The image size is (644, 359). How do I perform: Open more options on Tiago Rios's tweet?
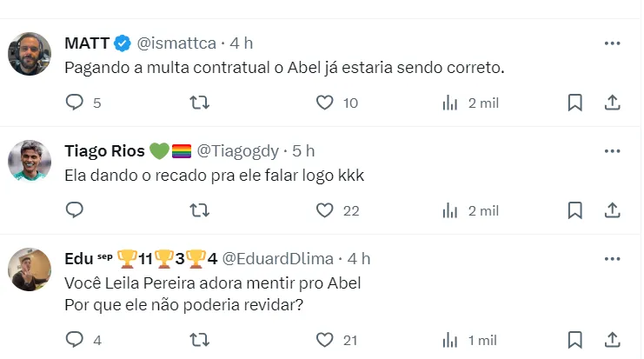click(x=612, y=150)
